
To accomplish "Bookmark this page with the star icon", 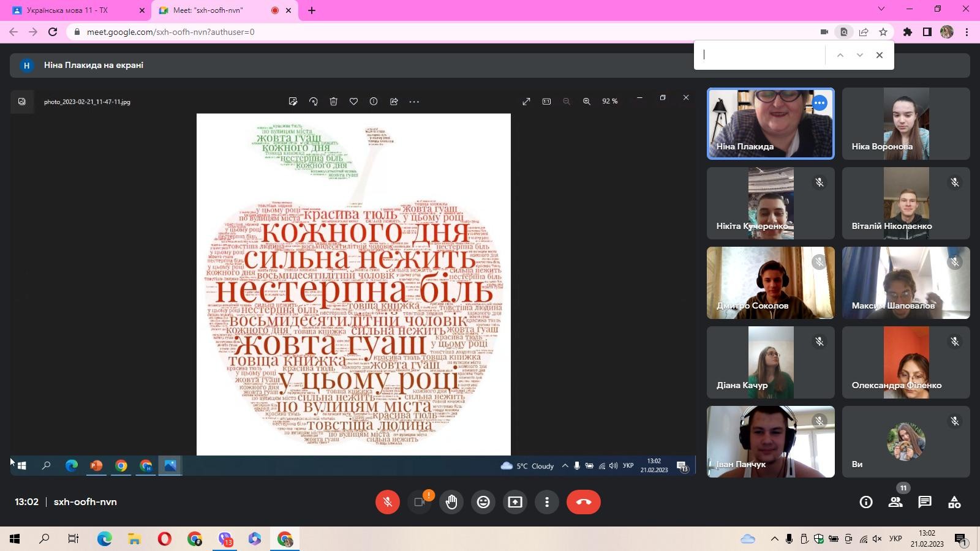I will [883, 32].
